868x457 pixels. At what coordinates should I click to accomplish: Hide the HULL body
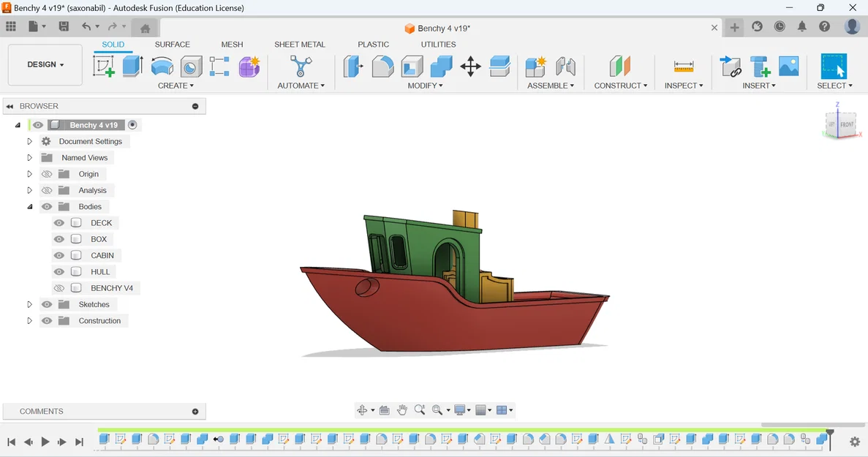click(x=59, y=271)
